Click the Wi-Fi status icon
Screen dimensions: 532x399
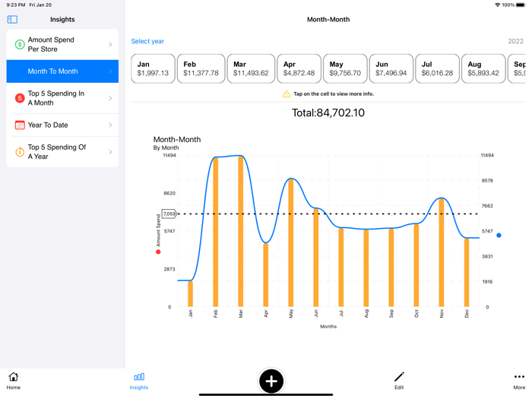click(x=497, y=5)
